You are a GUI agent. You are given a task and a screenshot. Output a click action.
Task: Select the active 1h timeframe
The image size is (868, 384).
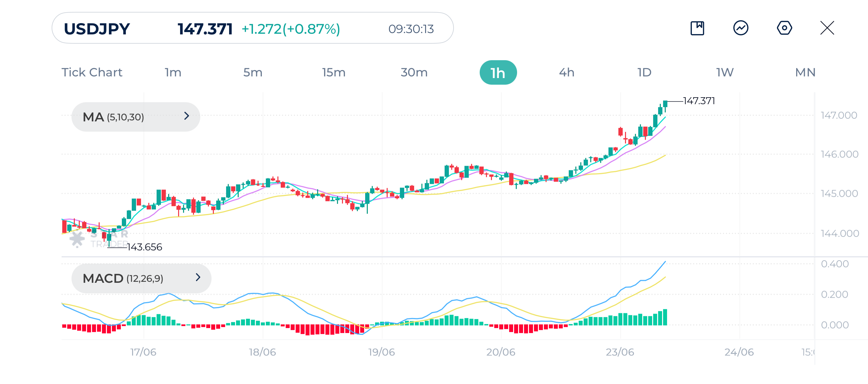pyautogui.click(x=498, y=73)
